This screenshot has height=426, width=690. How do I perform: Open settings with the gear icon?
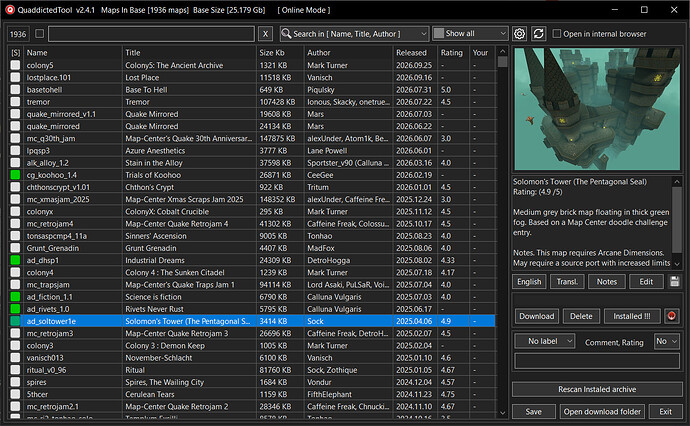519,34
